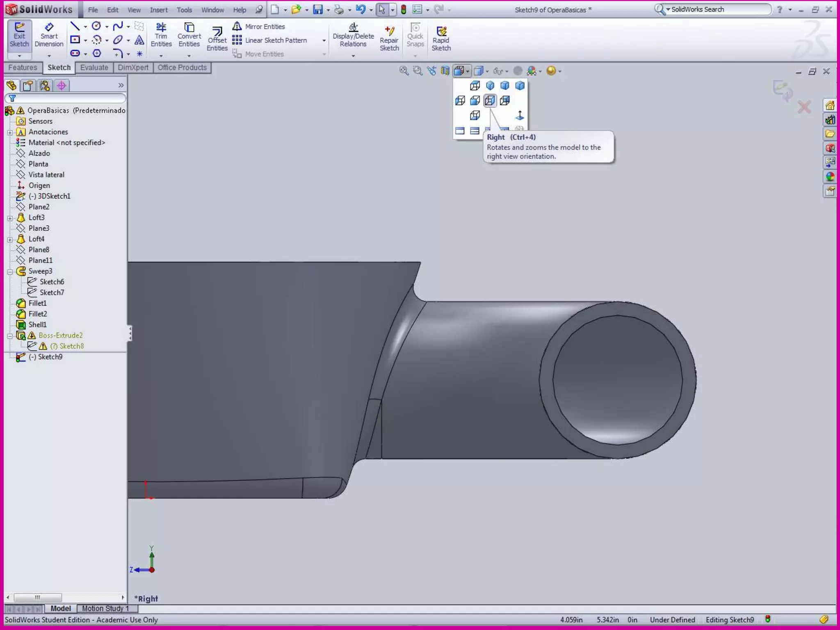
Task: Open the Motion Study 1 tab
Action: pos(105,608)
